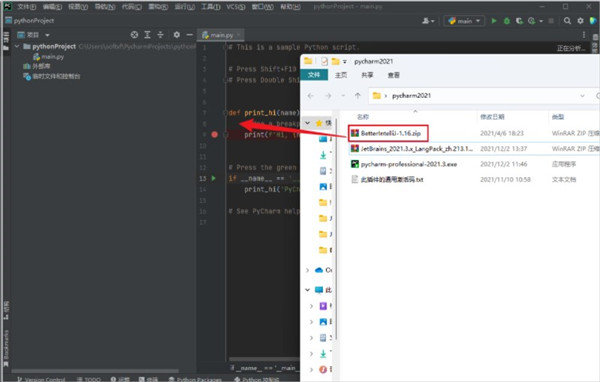Collapse all items in Project panel
The height and width of the screenshot is (382, 600).
coord(160,35)
